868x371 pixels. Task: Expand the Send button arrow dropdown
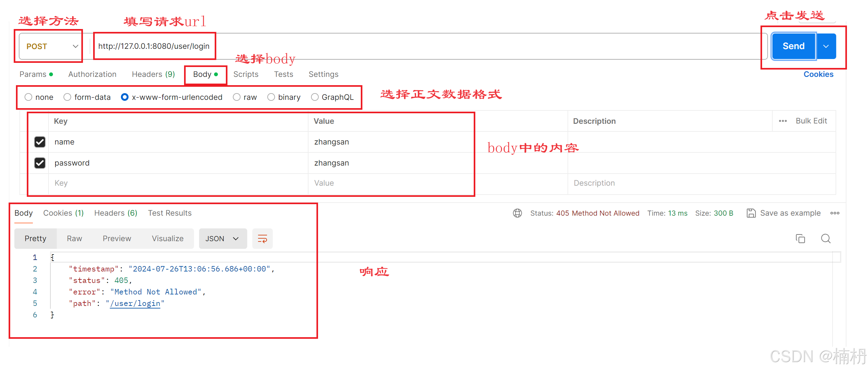tap(826, 46)
